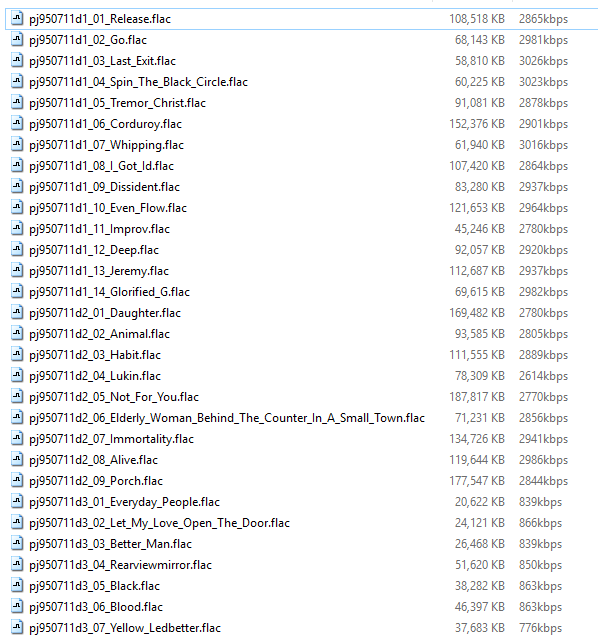Click the file icon beside Corduroy.flac
This screenshot has height=643, width=598.
17,123
